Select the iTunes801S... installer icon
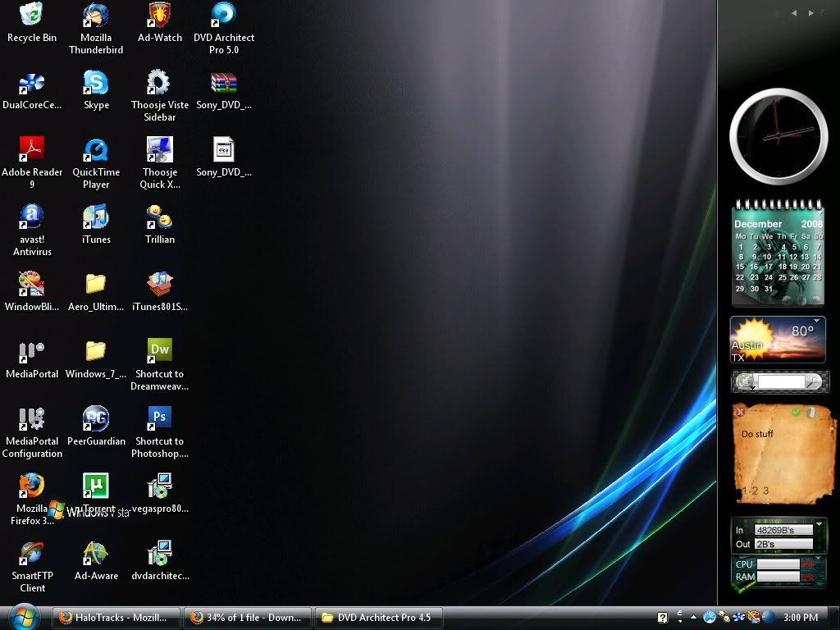840x630 pixels. [160, 292]
